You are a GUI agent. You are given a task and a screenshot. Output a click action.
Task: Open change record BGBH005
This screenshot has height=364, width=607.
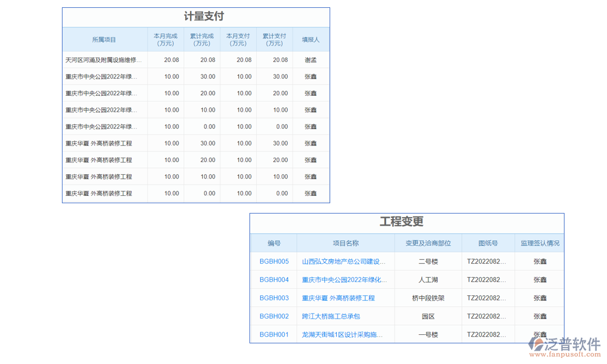point(274,261)
